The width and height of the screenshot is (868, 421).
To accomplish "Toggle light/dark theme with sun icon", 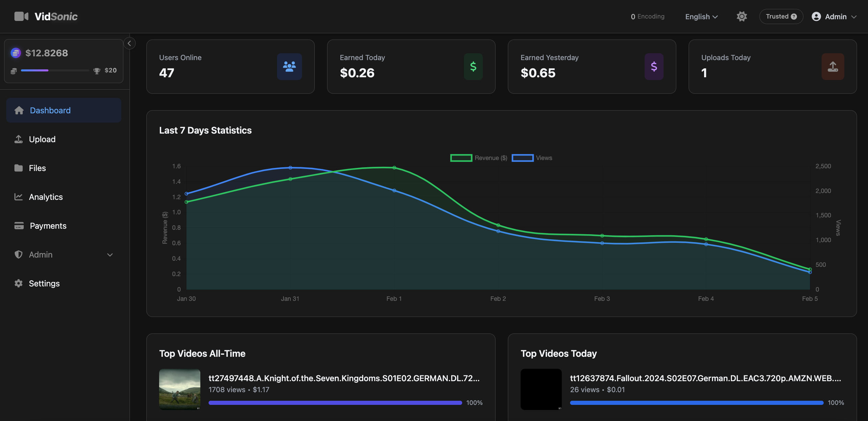I will [742, 16].
